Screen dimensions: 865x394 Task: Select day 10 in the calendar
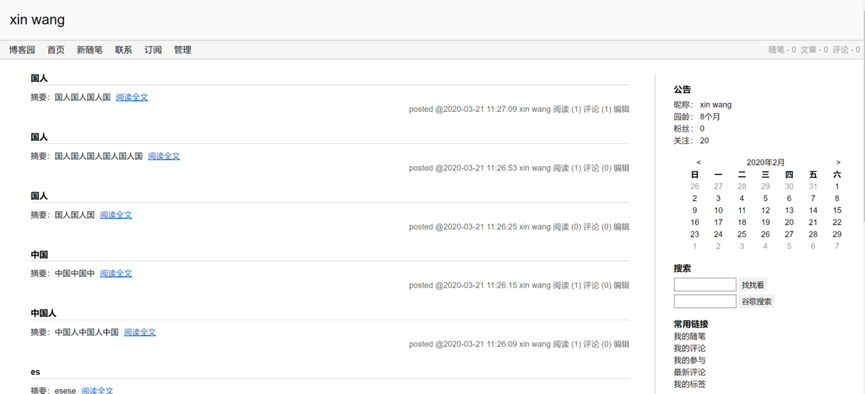[718, 210]
